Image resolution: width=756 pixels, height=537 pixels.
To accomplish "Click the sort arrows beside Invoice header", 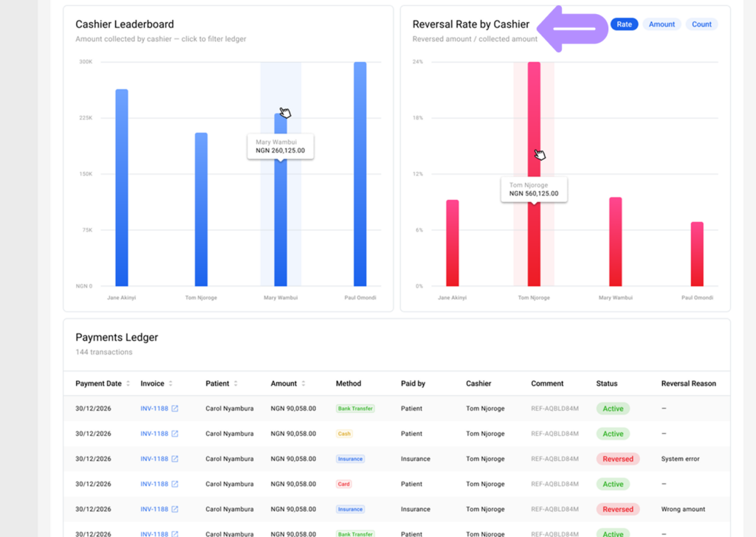I will point(171,384).
